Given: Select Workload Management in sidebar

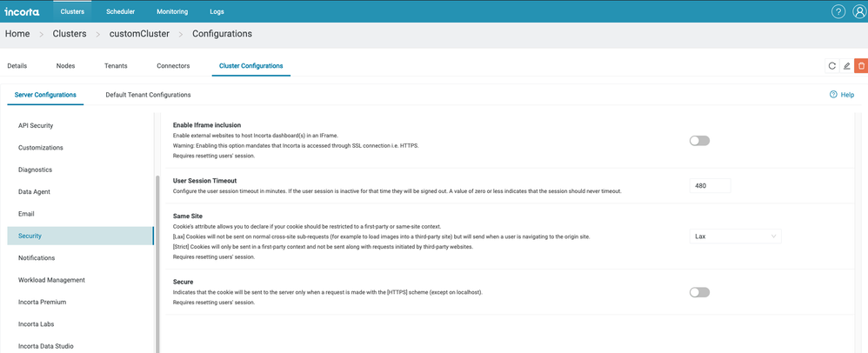Looking at the screenshot, I should [51, 280].
